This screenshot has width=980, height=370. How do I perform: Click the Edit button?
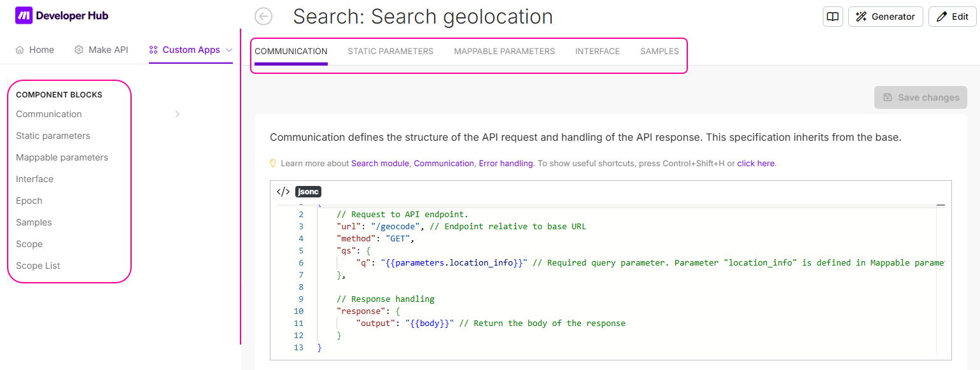(x=952, y=17)
